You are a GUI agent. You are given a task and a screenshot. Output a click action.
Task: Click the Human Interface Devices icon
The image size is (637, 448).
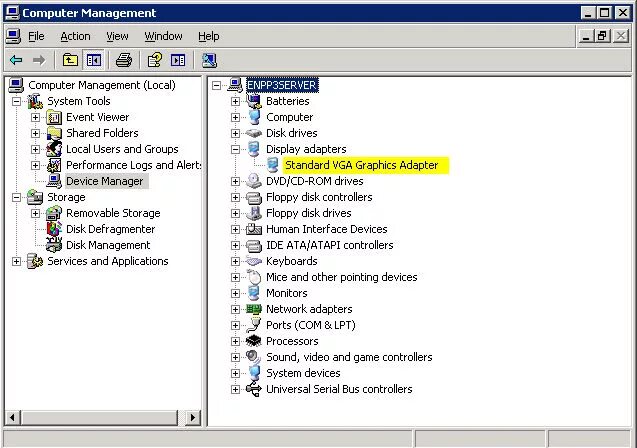254,229
